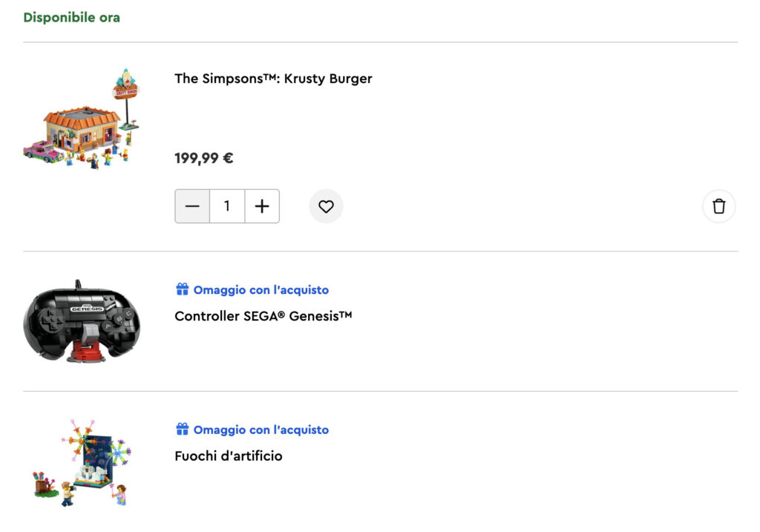
Task: Click the GENESIS label on controller image
Action: coord(87,309)
